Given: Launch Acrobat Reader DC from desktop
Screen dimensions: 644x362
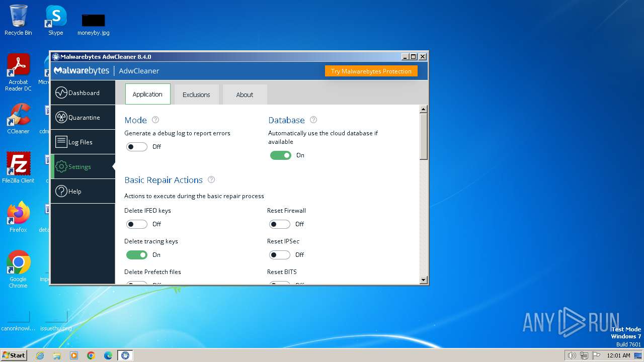Looking at the screenshot, I should click(x=18, y=72).
